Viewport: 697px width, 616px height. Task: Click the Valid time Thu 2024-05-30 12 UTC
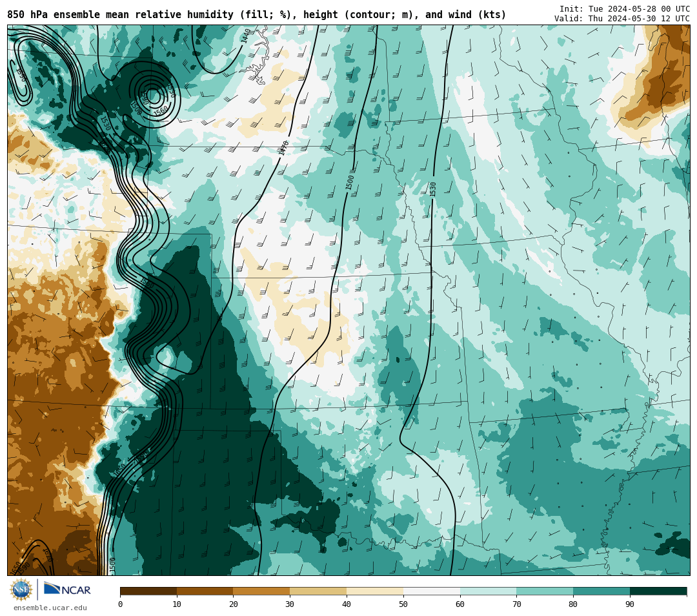point(622,19)
